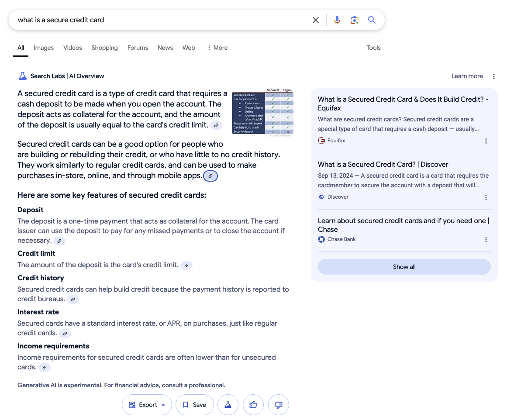The width and height of the screenshot is (507, 420).
Task: Click the Show all button
Action: tap(404, 267)
